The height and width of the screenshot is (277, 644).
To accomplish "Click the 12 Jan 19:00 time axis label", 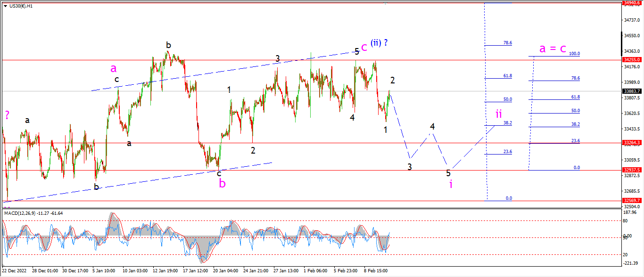I will tap(166, 271).
